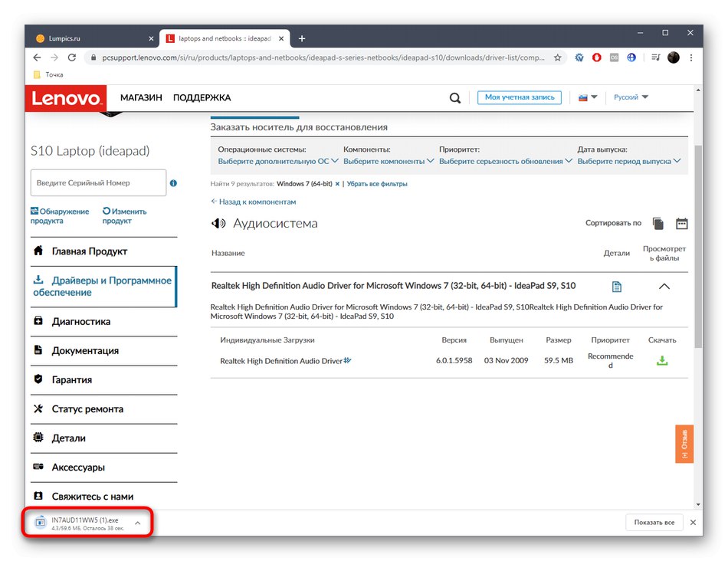Open Документация in sidebar
The image size is (728, 561).
[104, 351]
